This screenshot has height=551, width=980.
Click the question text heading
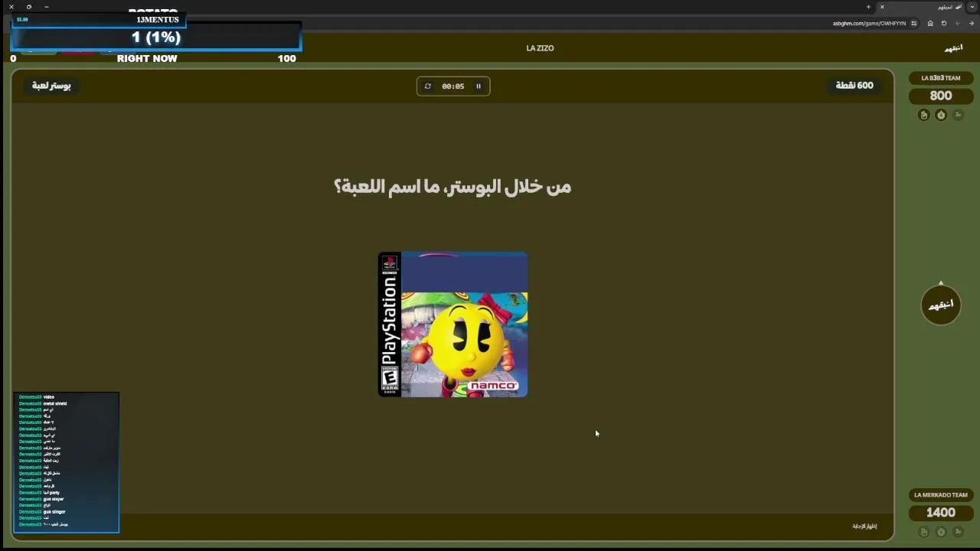[x=452, y=187]
